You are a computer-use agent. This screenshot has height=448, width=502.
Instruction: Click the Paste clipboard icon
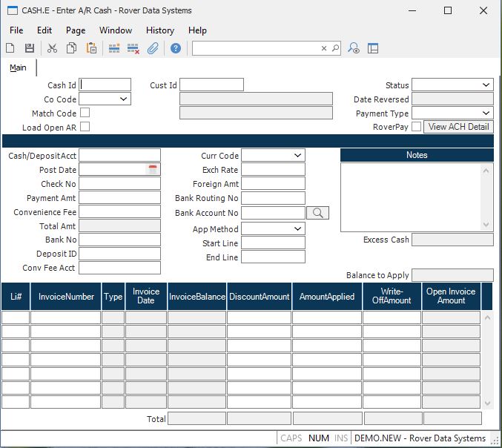[91, 48]
